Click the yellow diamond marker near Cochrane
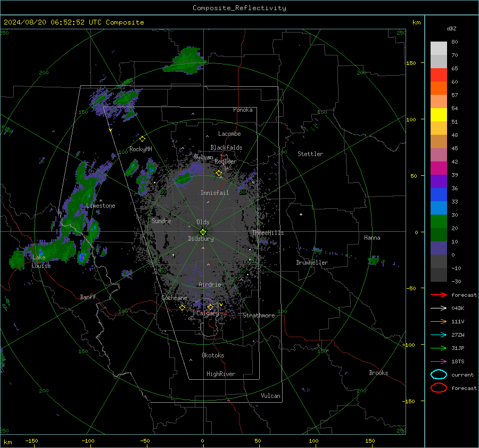The height and width of the screenshot is (448, 479). (183, 307)
